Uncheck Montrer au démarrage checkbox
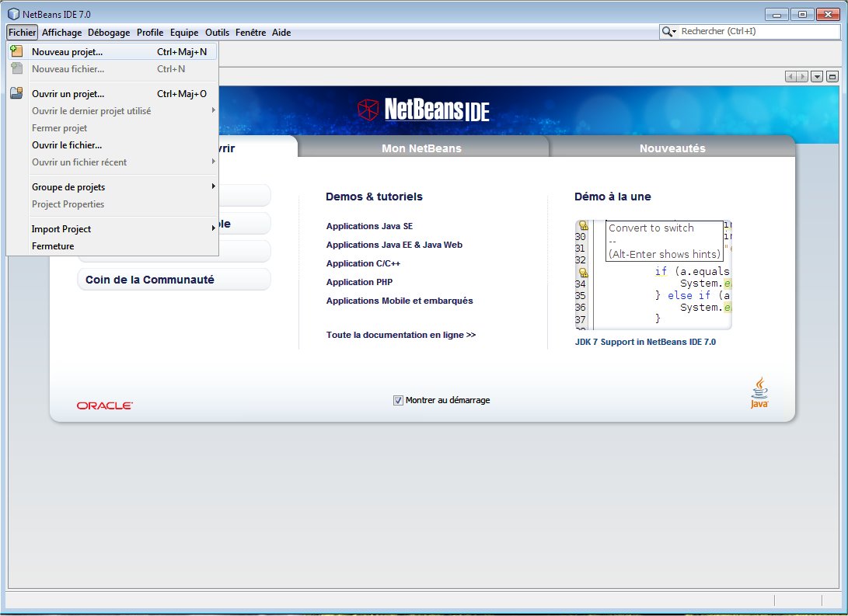The image size is (848, 616). (x=398, y=400)
